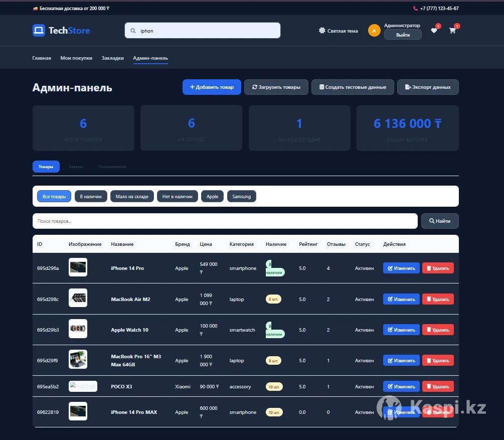The width and height of the screenshot is (504, 440).
Task: Click the MacBook Air M2 thumbnail
Action: point(78,299)
